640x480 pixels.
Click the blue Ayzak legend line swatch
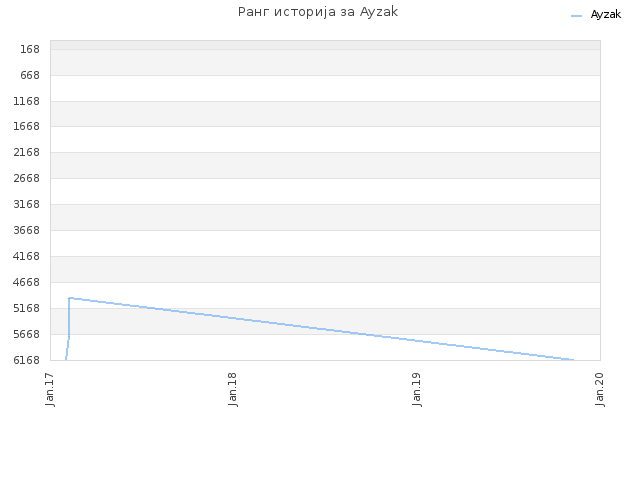coord(576,16)
